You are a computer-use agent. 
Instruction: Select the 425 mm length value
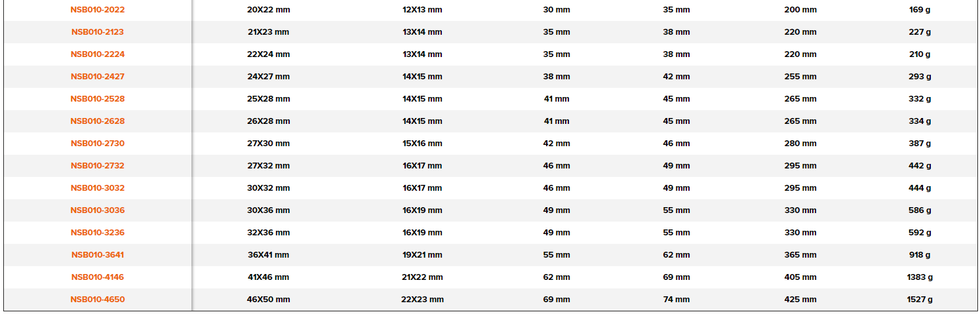pyautogui.click(x=800, y=300)
